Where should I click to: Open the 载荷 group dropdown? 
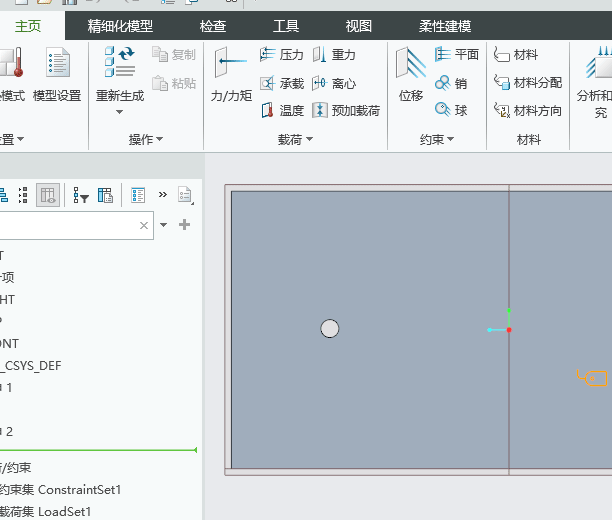coord(295,139)
